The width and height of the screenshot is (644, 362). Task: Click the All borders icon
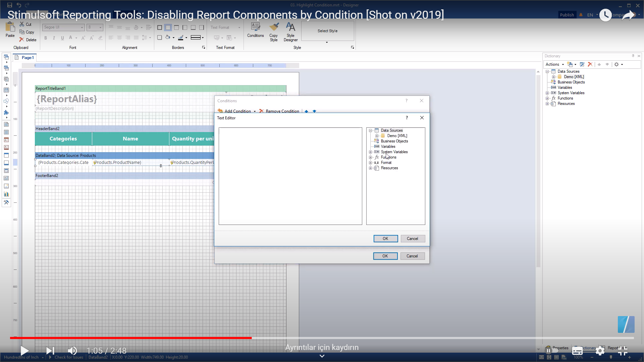click(x=160, y=27)
